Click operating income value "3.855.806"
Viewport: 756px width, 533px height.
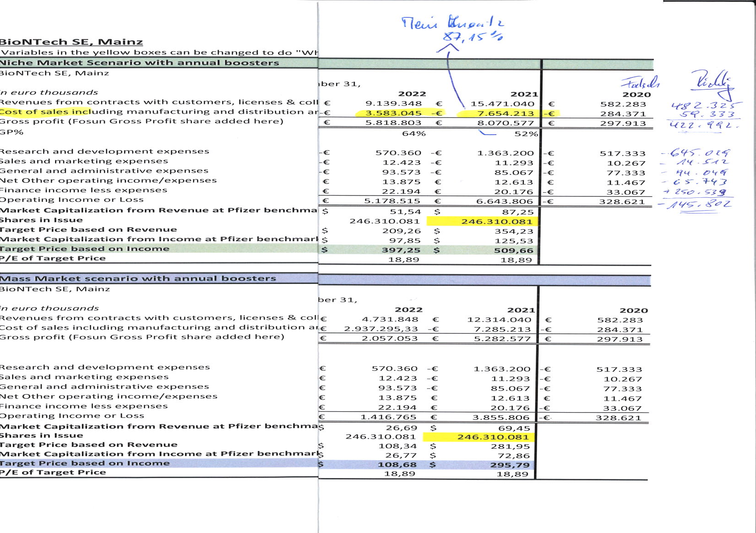click(x=501, y=418)
